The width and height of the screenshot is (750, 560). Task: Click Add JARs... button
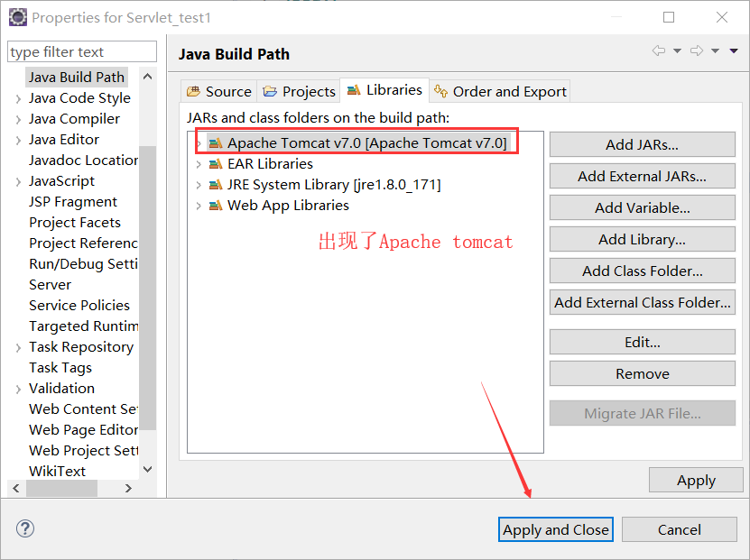(x=642, y=144)
